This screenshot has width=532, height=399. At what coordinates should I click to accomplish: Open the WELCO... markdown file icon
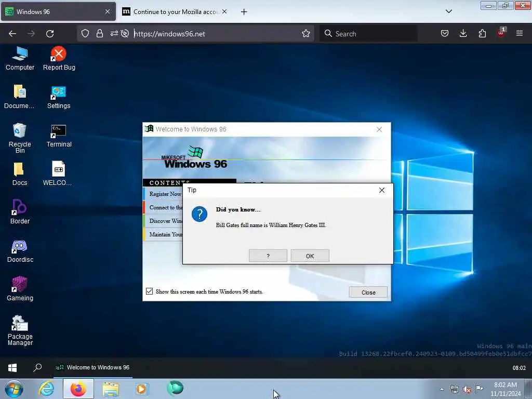[x=58, y=174]
